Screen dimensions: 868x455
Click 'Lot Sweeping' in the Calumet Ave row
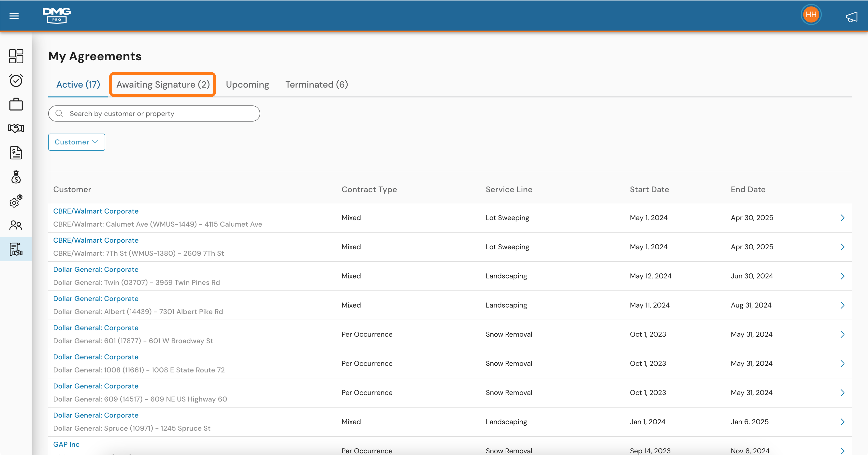pyautogui.click(x=507, y=218)
